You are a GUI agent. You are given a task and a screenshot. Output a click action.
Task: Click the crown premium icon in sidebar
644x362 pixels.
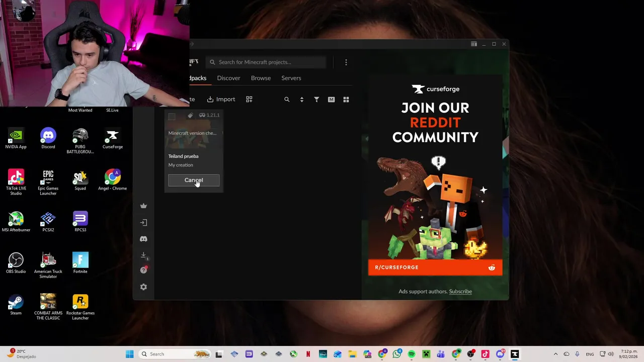(143, 206)
